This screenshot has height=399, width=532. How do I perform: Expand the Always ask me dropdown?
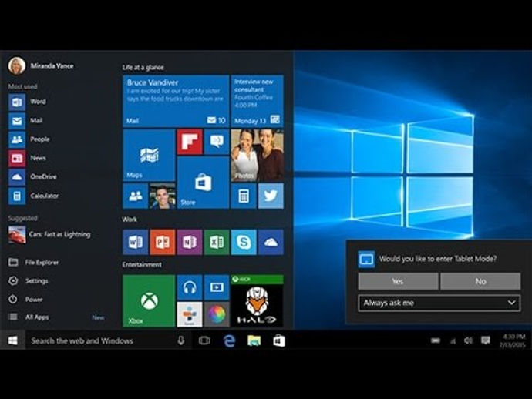pos(439,303)
